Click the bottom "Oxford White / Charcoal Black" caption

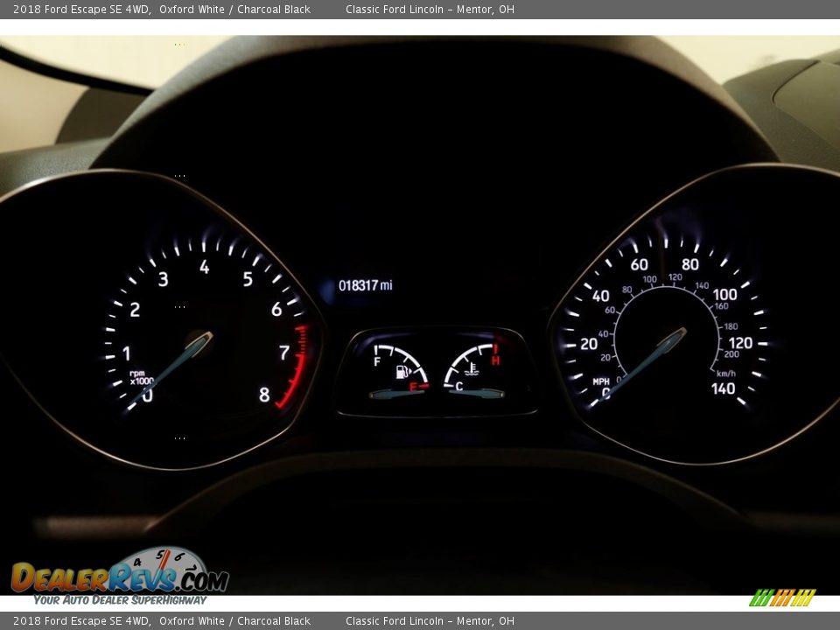(234, 621)
